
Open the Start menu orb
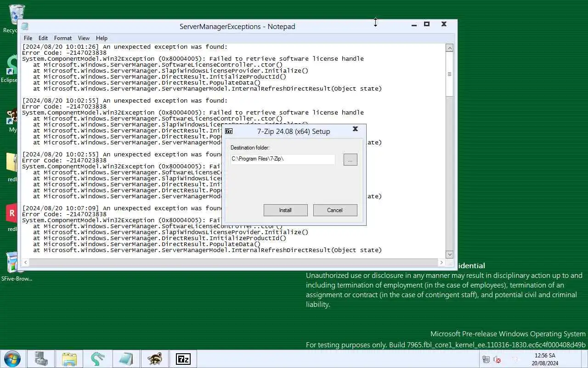(12, 359)
